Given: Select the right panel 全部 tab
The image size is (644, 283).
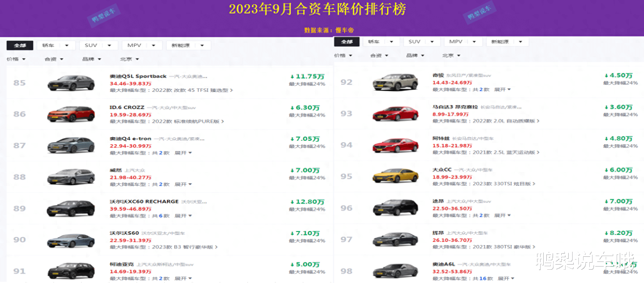Looking at the screenshot, I should pyautogui.click(x=347, y=42).
